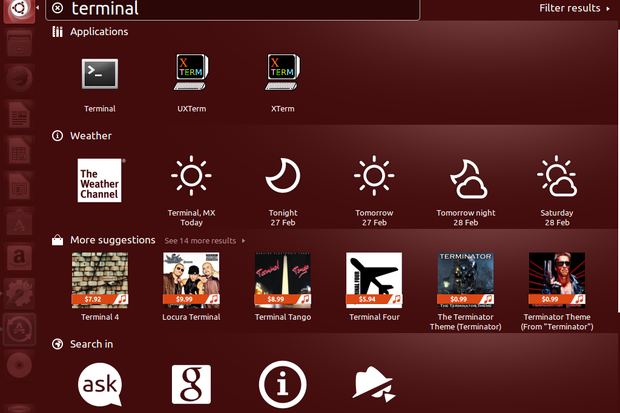Click the $5.94 price tag
The height and width of the screenshot is (413, 620).
click(x=374, y=299)
